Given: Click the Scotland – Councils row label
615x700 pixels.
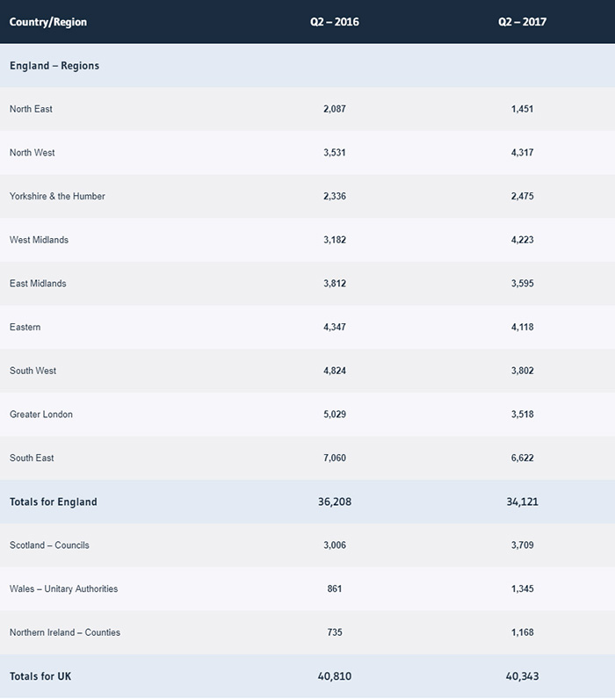Looking at the screenshot, I should click(x=49, y=545).
